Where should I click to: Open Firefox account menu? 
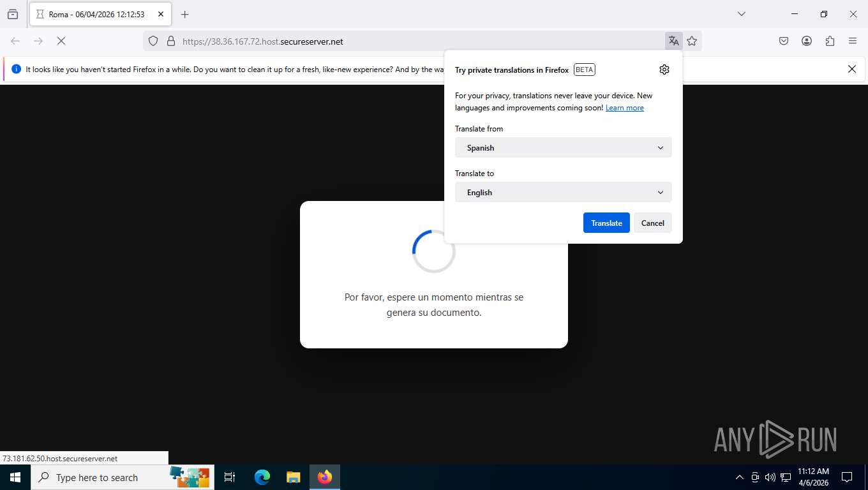(807, 41)
